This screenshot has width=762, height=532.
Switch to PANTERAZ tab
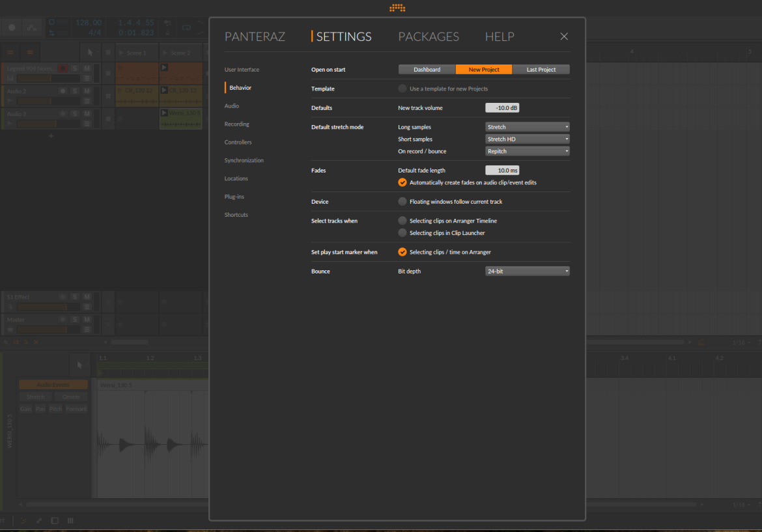pyautogui.click(x=255, y=36)
